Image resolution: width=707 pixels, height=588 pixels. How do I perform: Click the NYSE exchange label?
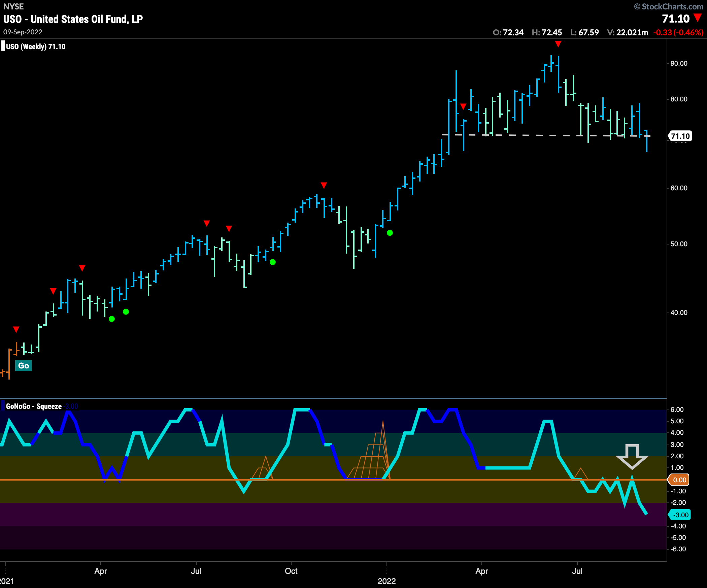pyautogui.click(x=13, y=6)
